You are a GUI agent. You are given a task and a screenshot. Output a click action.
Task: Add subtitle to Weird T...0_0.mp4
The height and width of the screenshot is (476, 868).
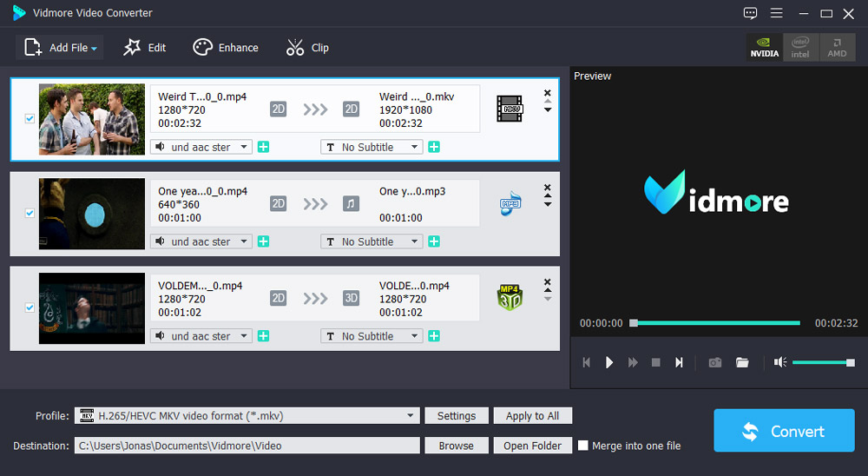[x=434, y=147]
